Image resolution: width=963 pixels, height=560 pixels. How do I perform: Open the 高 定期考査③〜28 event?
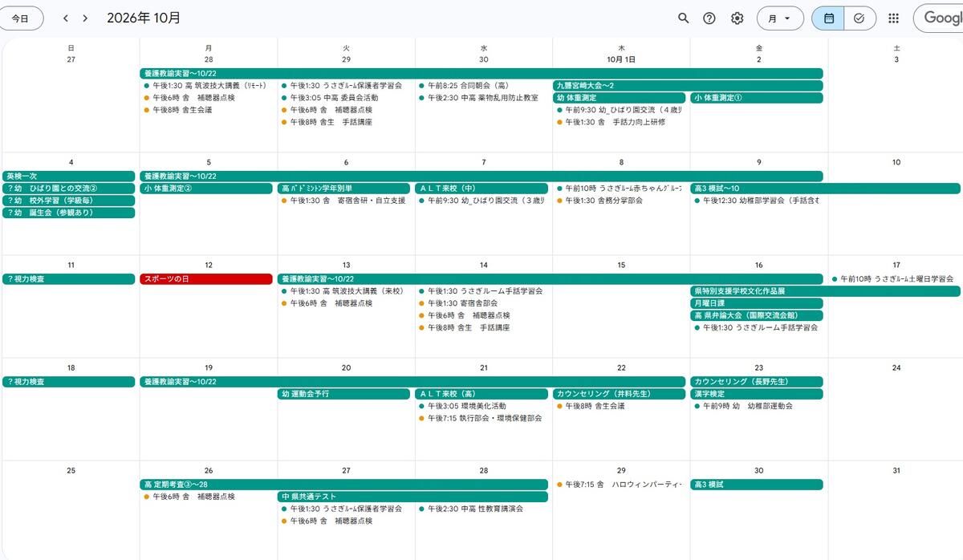click(344, 485)
